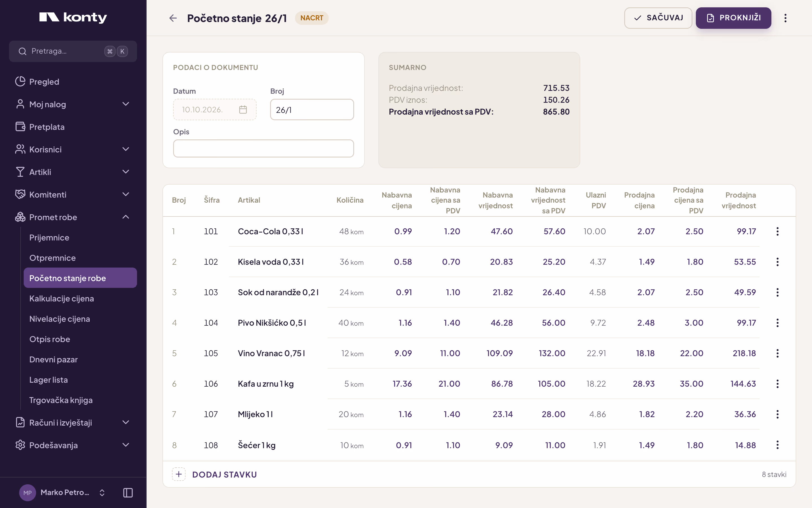Viewport: 812px width, 508px height.
Task: Open Prijemnice submenu item
Action: tap(80, 238)
